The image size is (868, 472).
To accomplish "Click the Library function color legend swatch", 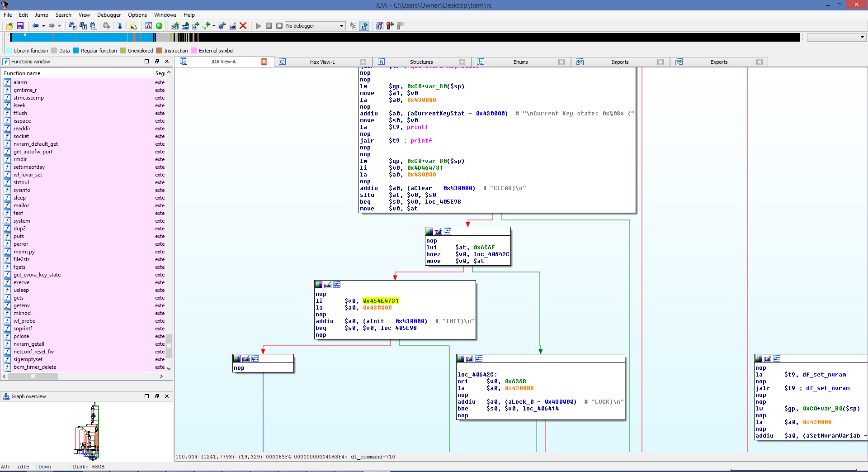I will 9,51.
